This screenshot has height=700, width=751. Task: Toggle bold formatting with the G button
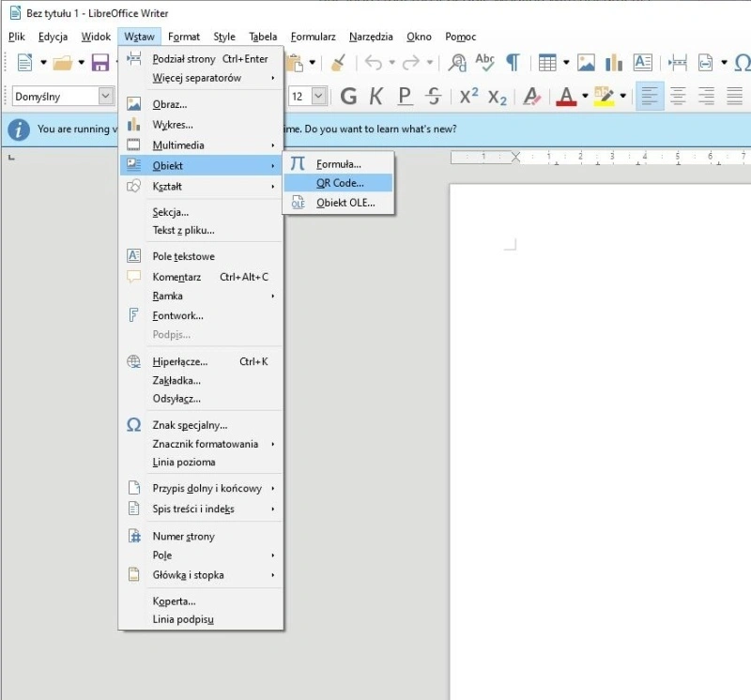347,96
